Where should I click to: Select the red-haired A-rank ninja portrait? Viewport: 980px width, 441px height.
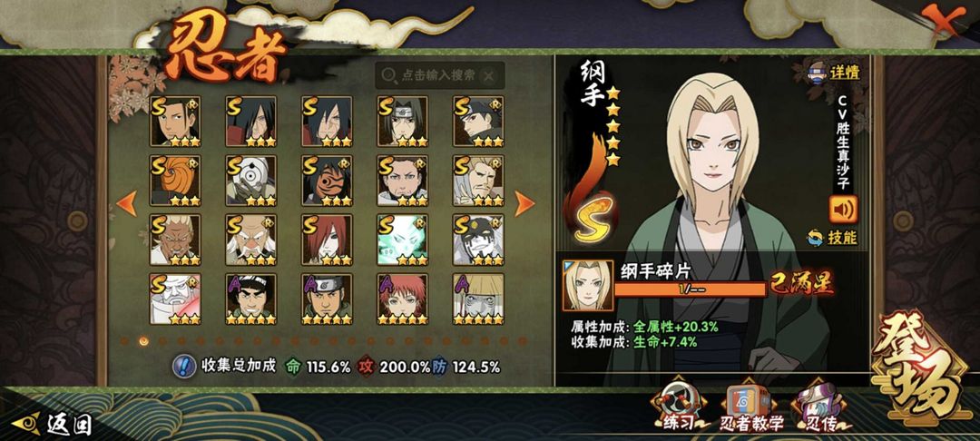[x=403, y=299]
